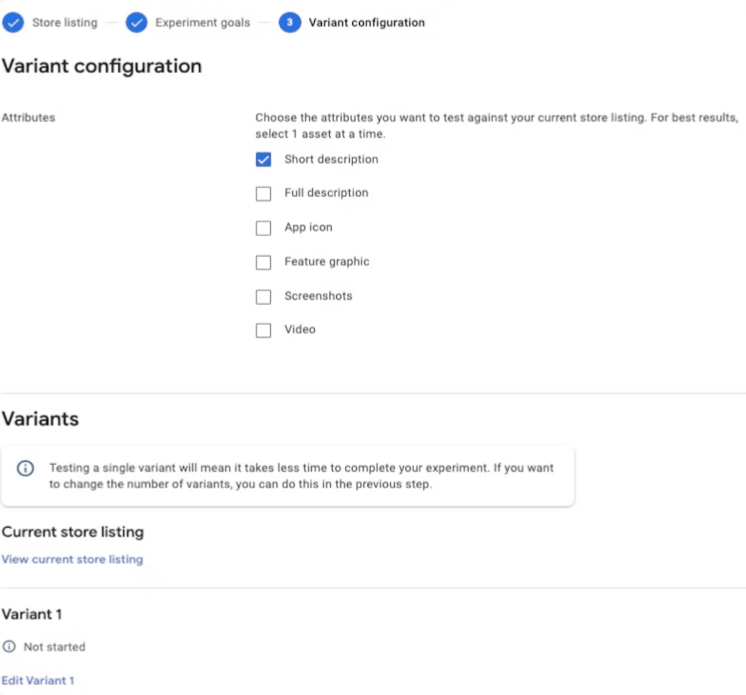Click the step 3 circle icon
Screen dimensions: 746x695
click(290, 22)
